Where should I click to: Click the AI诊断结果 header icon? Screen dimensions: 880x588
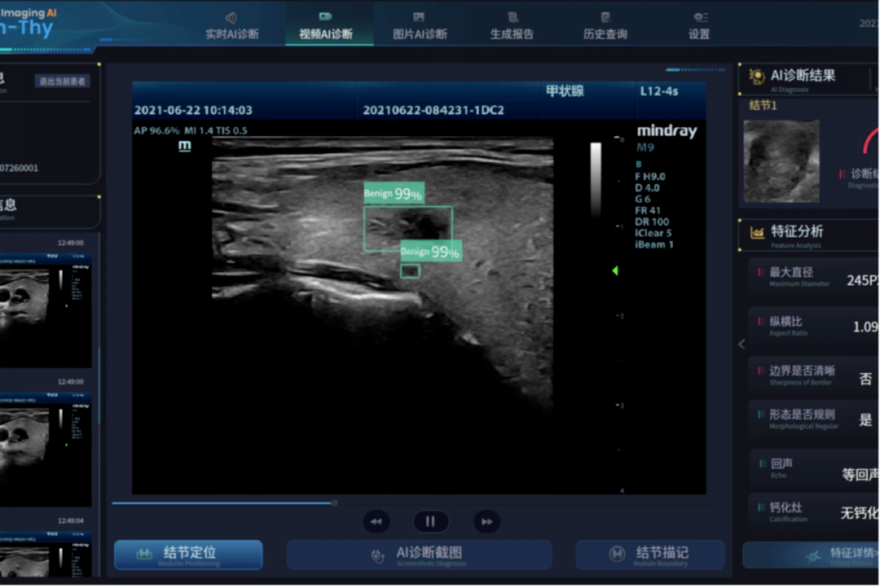[756, 77]
